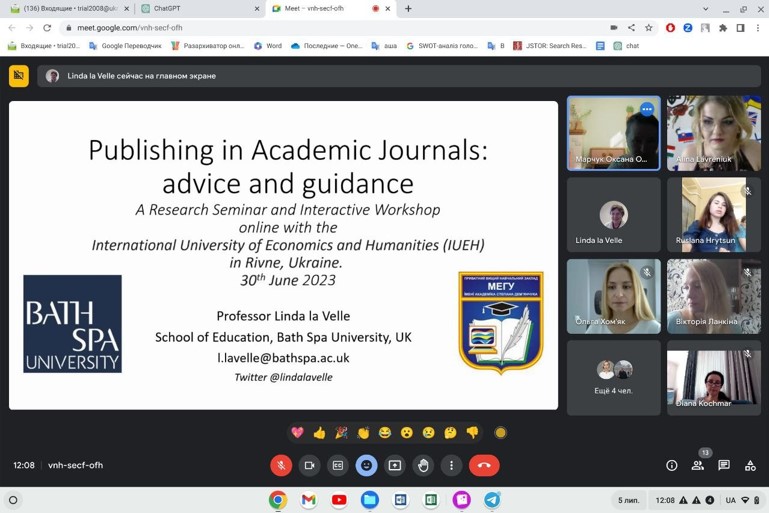
Task: Open the extensions puzzle icon
Action: pos(723,28)
